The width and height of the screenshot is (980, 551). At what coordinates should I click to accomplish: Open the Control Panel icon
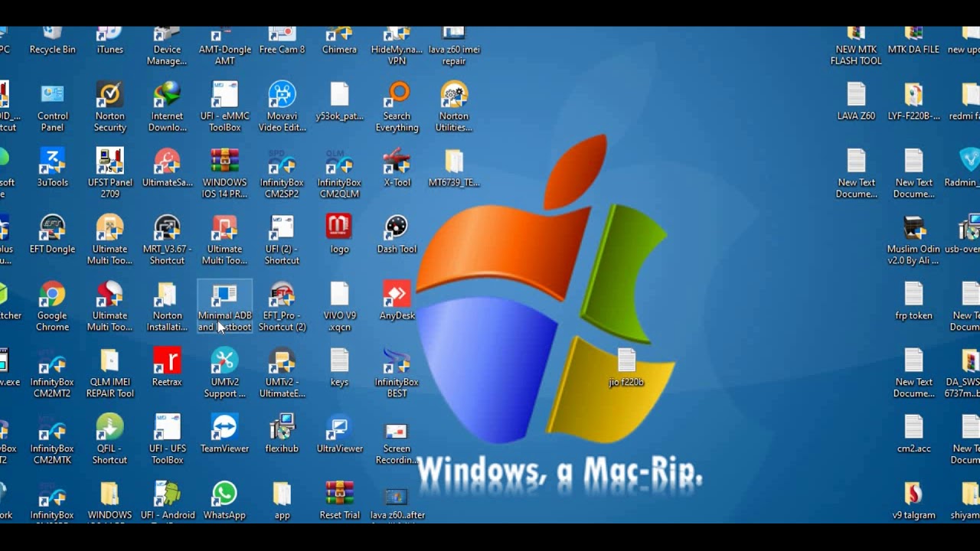click(x=52, y=107)
